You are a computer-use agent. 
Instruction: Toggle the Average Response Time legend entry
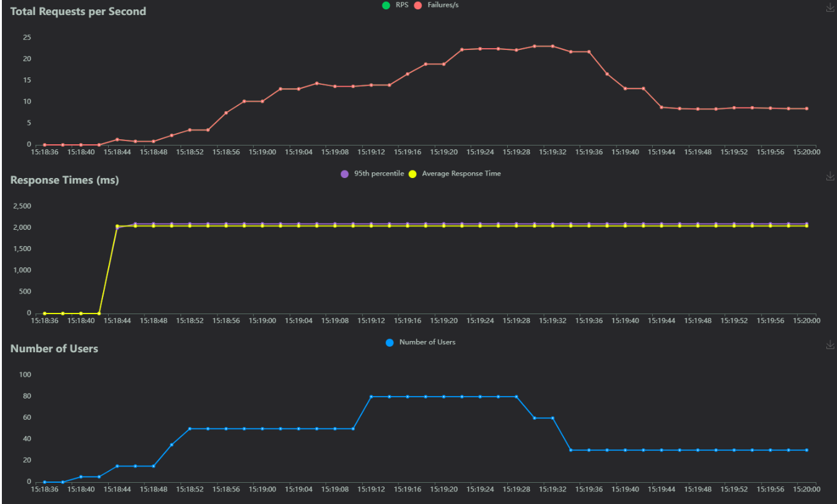click(455, 174)
